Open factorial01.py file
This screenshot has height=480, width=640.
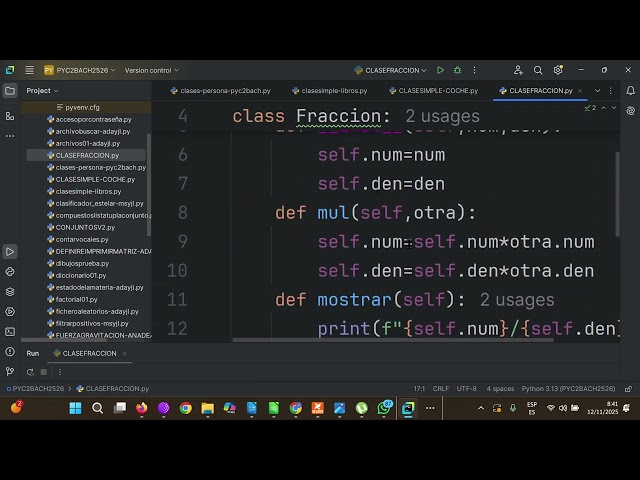pos(72,300)
